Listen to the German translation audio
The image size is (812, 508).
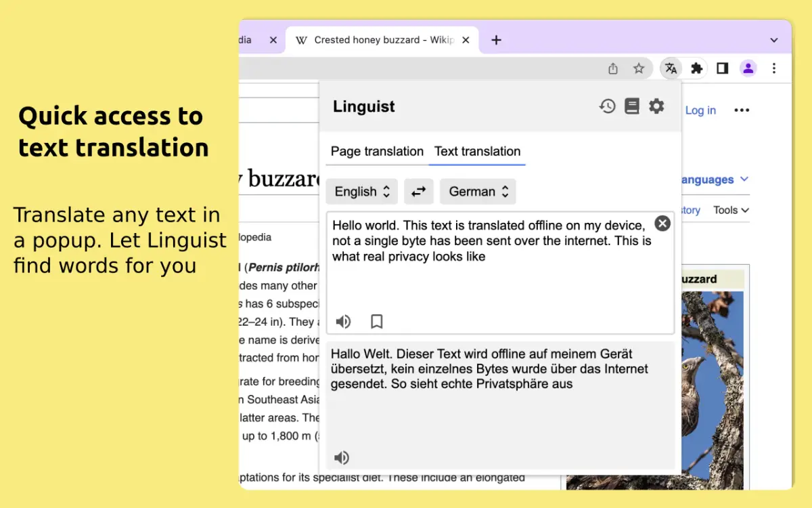click(x=342, y=457)
